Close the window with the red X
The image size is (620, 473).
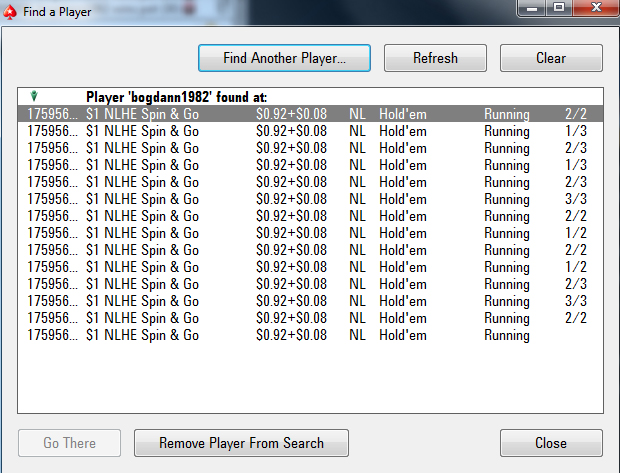pyautogui.click(x=596, y=8)
